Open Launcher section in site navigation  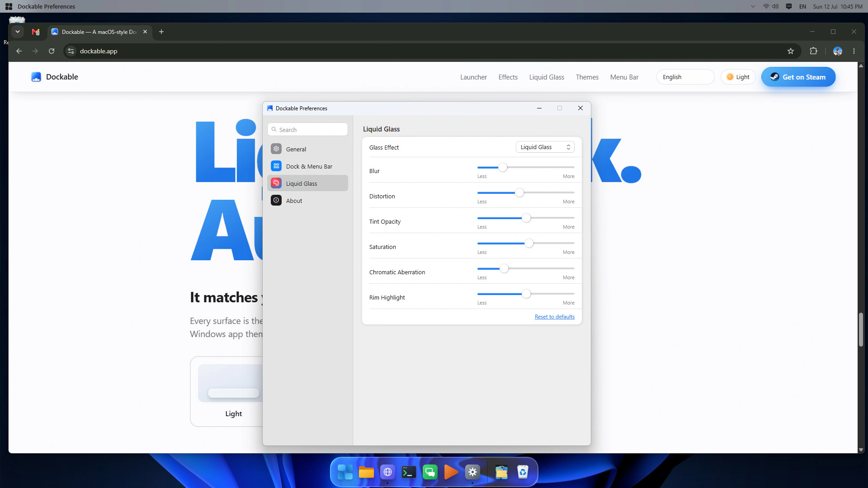tap(473, 77)
